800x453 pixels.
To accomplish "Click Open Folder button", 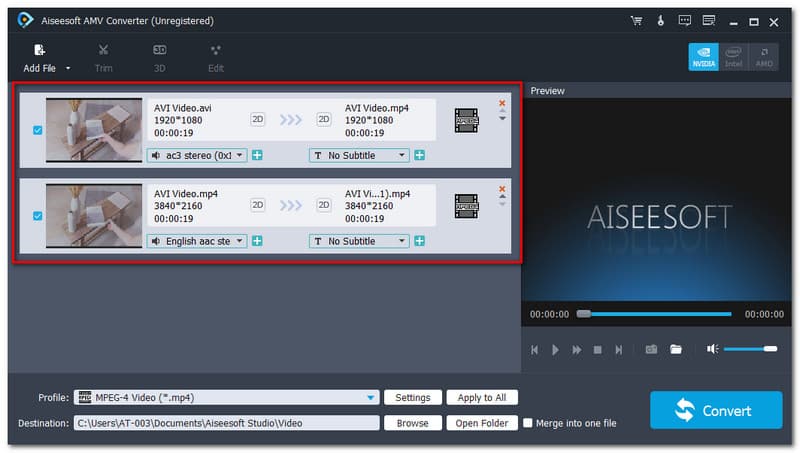I will pyautogui.click(x=482, y=423).
